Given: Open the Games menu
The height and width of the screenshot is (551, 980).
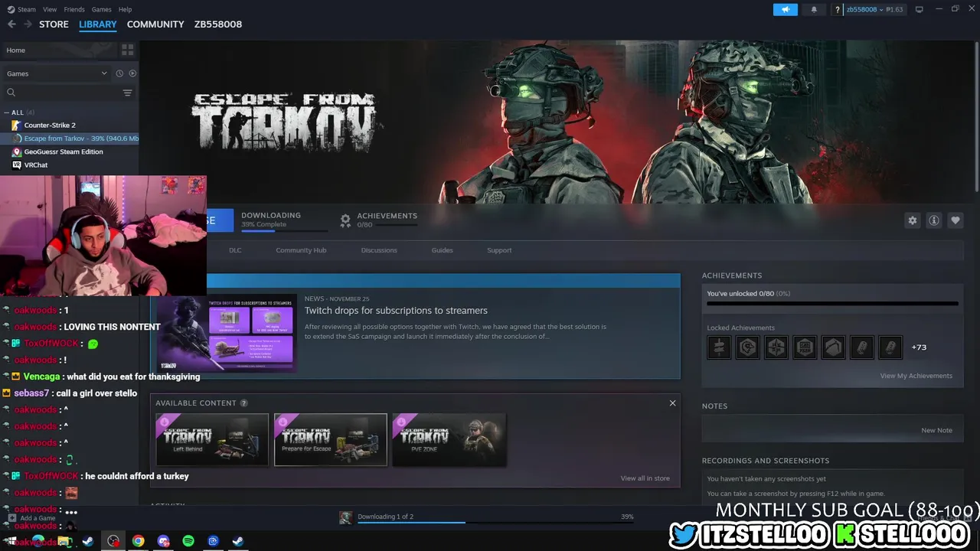Looking at the screenshot, I should [x=101, y=9].
